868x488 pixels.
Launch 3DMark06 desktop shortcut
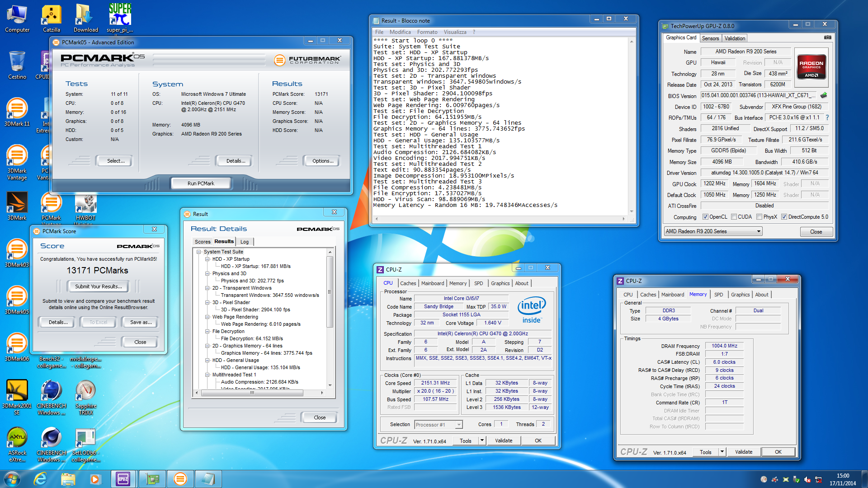pyautogui.click(x=17, y=347)
